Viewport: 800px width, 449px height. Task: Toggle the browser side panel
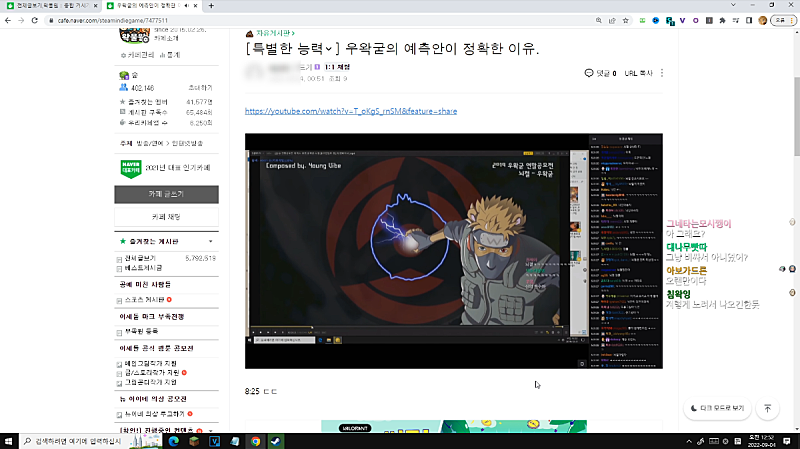tap(749, 20)
